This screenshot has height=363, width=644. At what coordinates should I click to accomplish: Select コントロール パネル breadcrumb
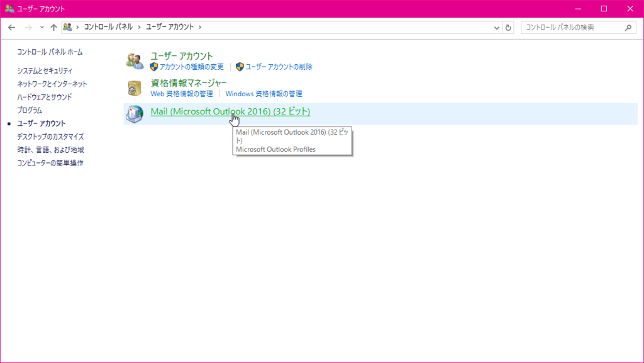[108, 27]
